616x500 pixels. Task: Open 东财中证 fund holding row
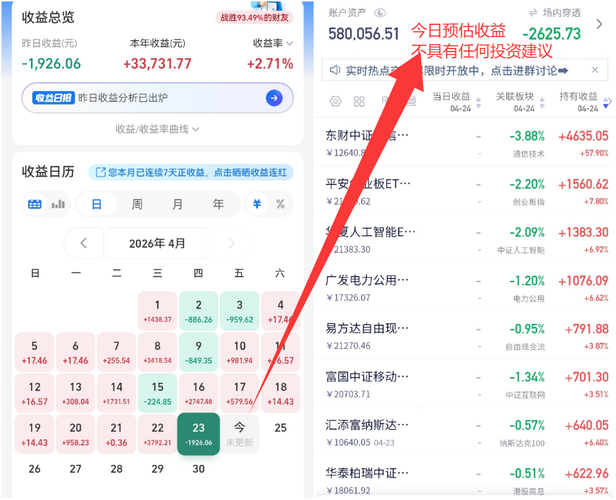(x=465, y=143)
